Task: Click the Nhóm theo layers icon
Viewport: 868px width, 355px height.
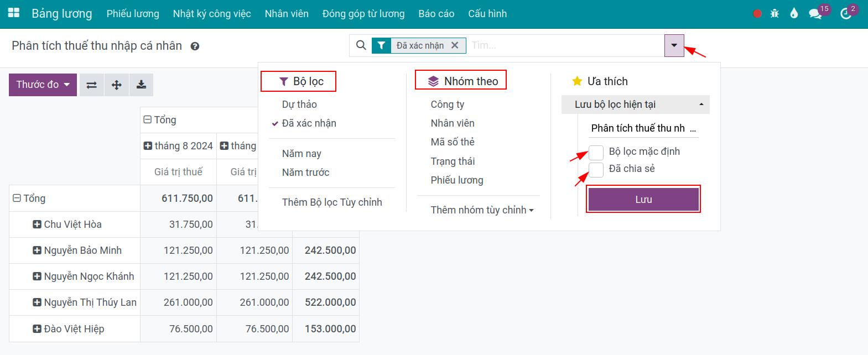Action: pos(434,81)
